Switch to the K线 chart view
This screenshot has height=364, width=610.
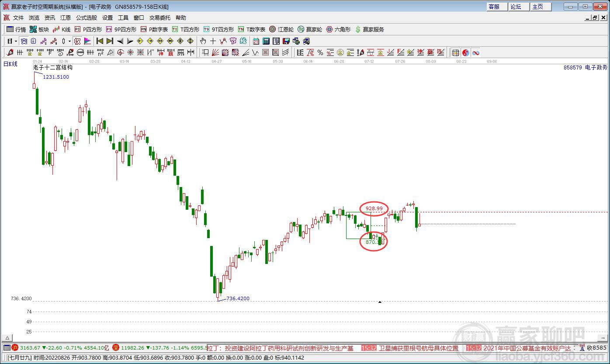(62, 29)
